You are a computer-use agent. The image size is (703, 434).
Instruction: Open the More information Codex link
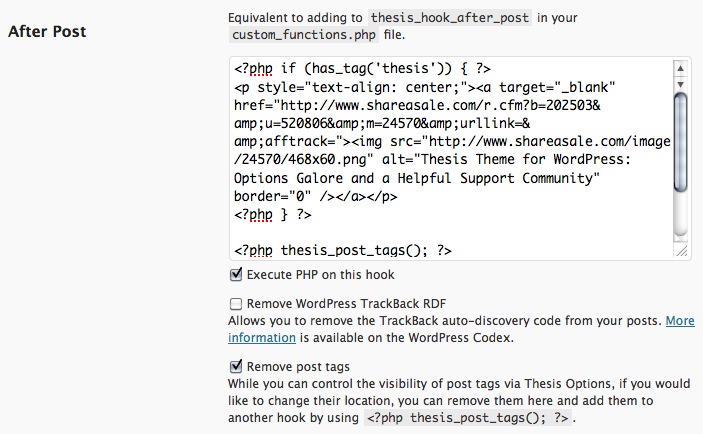pos(461,329)
